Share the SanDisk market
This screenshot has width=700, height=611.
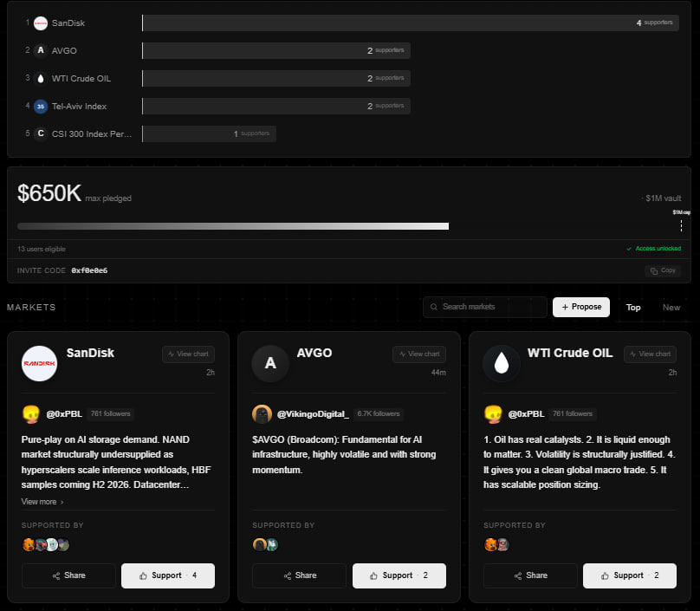point(68,575)
